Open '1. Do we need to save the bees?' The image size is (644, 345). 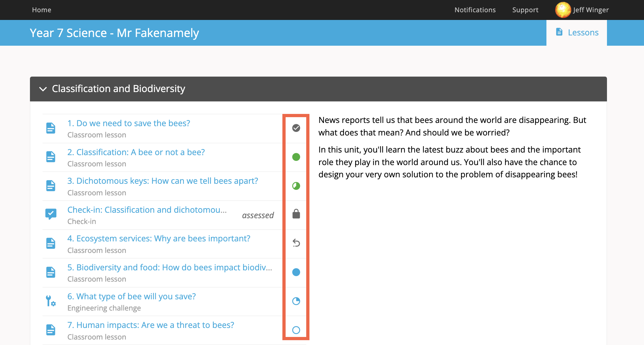(x=128, y=123)
